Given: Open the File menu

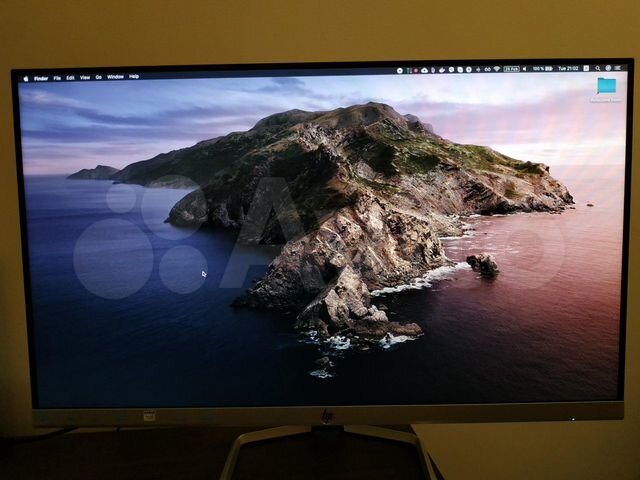Looking at the screenshot, I should (x=57, y=77).
